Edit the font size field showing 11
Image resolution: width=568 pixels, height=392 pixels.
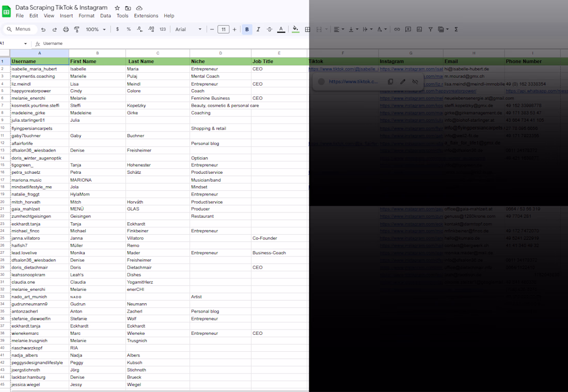[x=224, y=29]
